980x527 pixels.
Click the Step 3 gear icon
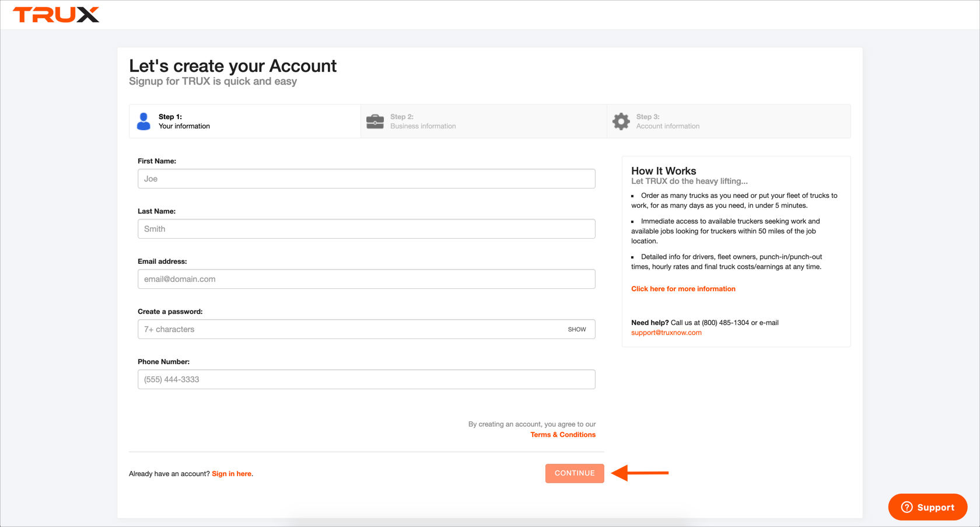click(621, 121)
